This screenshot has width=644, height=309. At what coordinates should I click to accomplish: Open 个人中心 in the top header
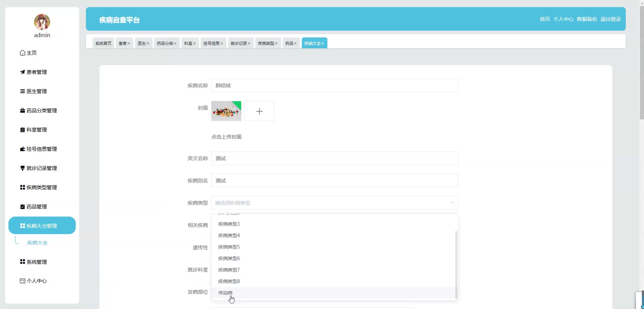tap(563, 19)
